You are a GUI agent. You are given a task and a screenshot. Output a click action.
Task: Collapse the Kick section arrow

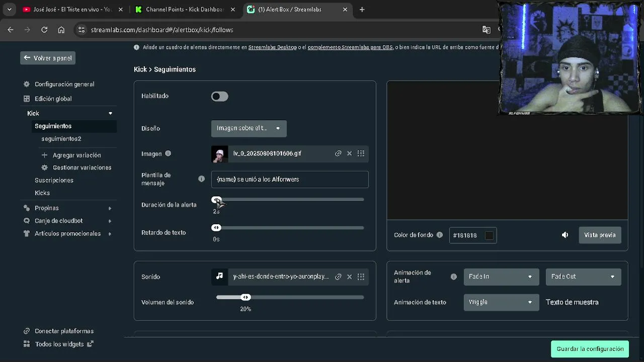point(110,114)
